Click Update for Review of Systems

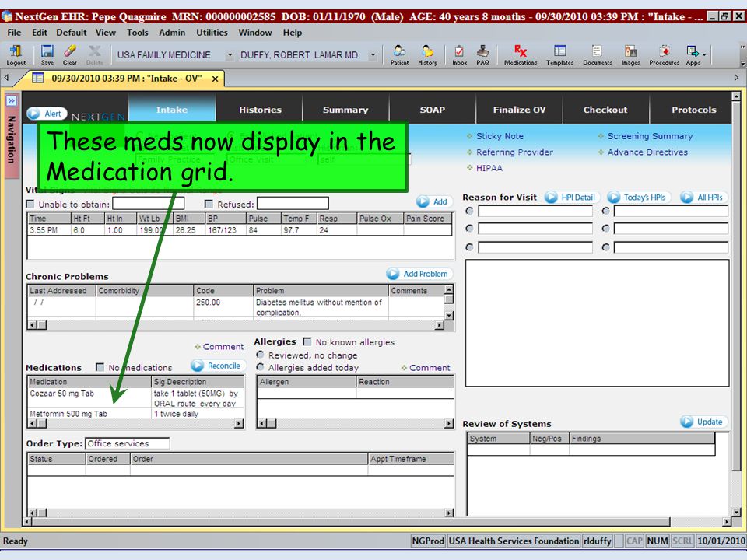pyautogui.click(x=703, y=422)
